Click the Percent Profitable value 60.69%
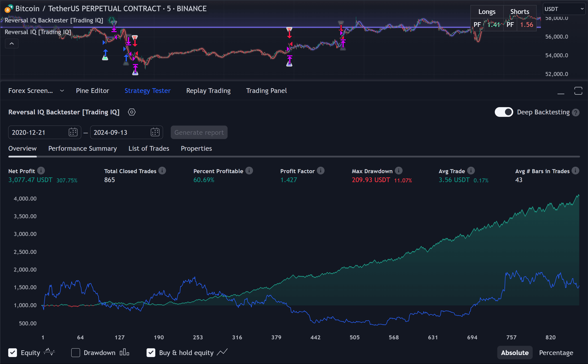Viewport: 588px width, 364px height. click(x=204, y=180)
